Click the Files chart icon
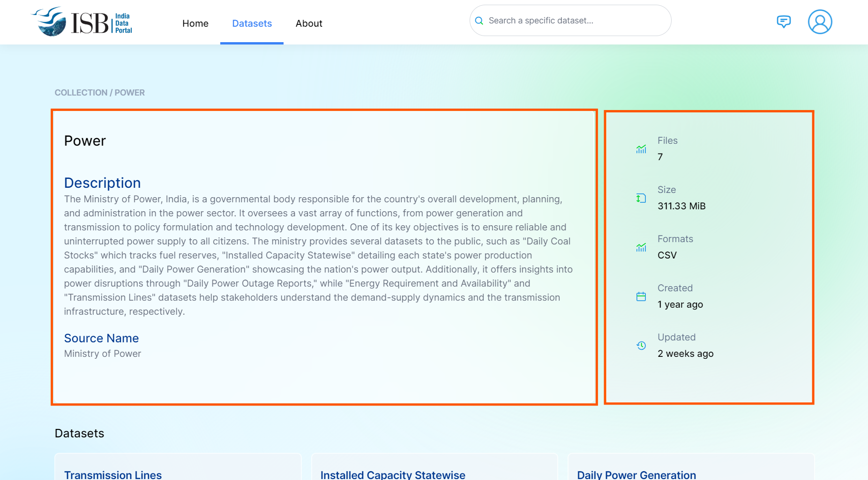This screenshot has height=480, width=868. pos(641,149)
